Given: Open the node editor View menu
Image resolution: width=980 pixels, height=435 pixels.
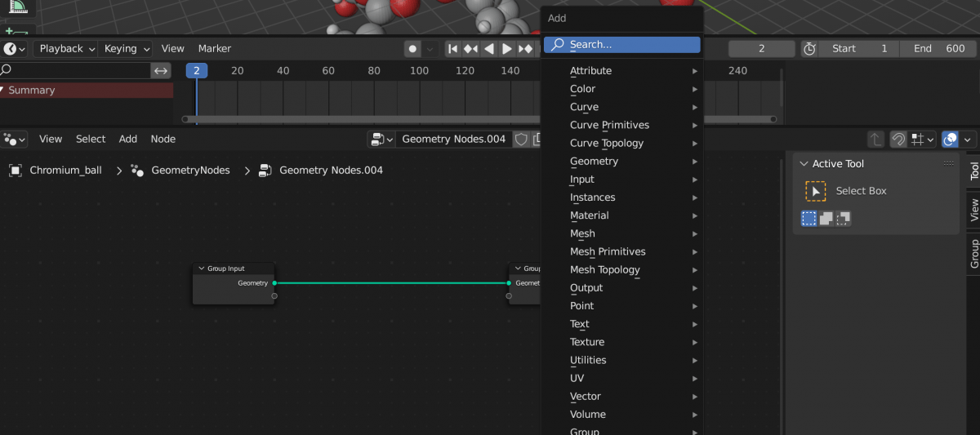Looking at the screenshot, I should (x=51, y=140).
